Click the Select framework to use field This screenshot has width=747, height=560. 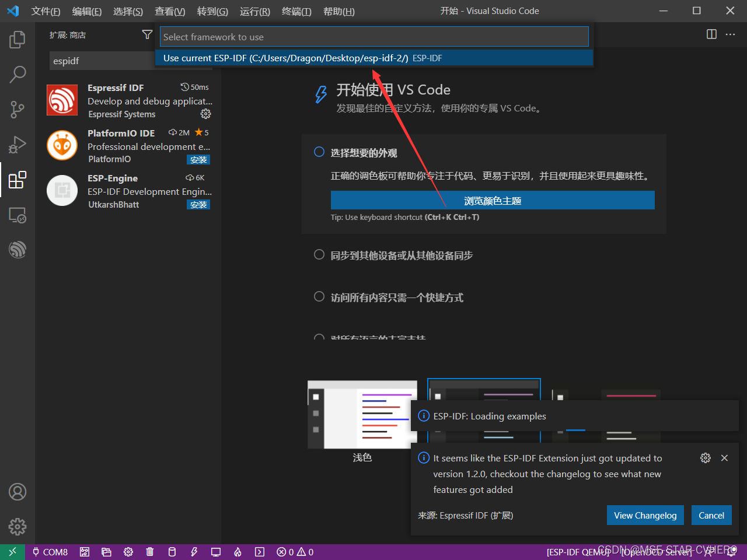[x=374, y=37]
